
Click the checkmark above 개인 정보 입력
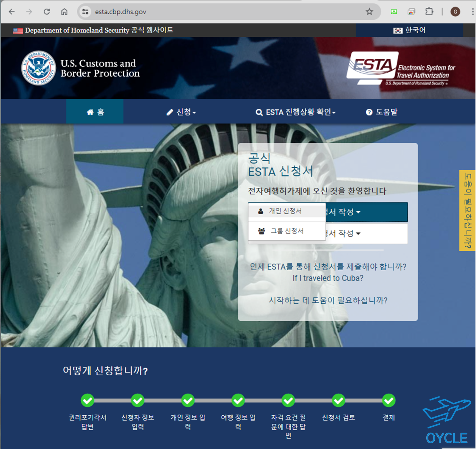[x=188, y=400]
